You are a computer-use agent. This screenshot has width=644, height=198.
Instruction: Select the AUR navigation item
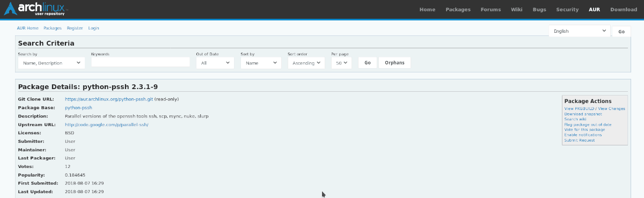594,10
